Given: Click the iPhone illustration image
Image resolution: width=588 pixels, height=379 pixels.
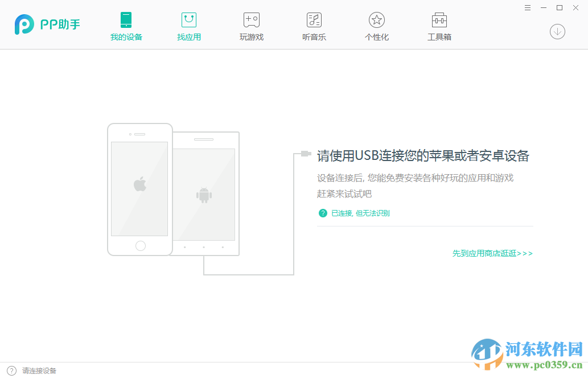Looking at the screenshot, I should 139,189.
